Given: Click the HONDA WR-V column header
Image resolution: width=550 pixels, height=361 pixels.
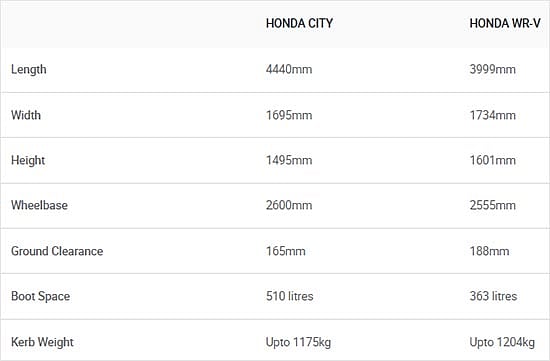Looking at the screenshot, I should (505, 24).
